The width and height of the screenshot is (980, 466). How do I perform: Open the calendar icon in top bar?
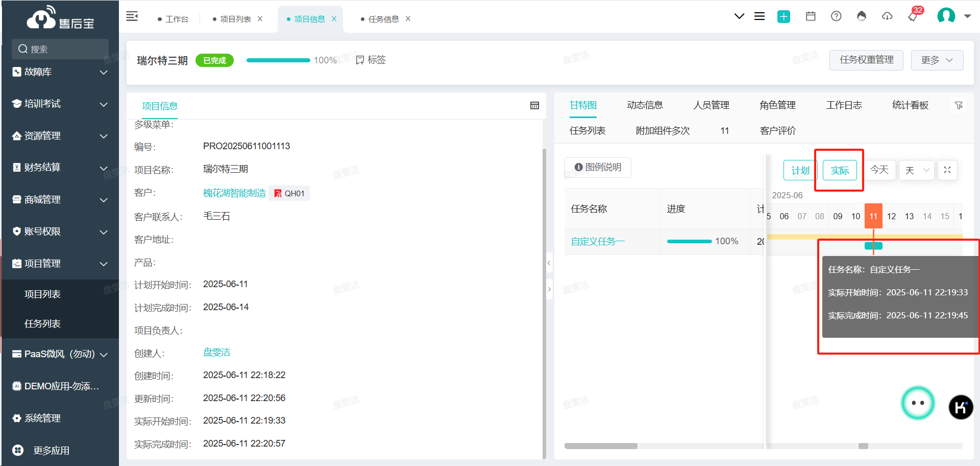click(811, 16)
